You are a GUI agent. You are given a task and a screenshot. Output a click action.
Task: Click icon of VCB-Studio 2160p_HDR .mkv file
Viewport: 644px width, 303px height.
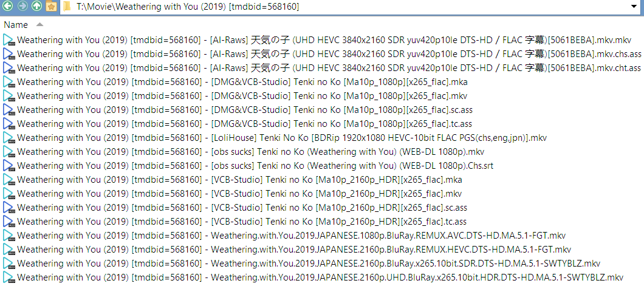[x=9, y=194]
